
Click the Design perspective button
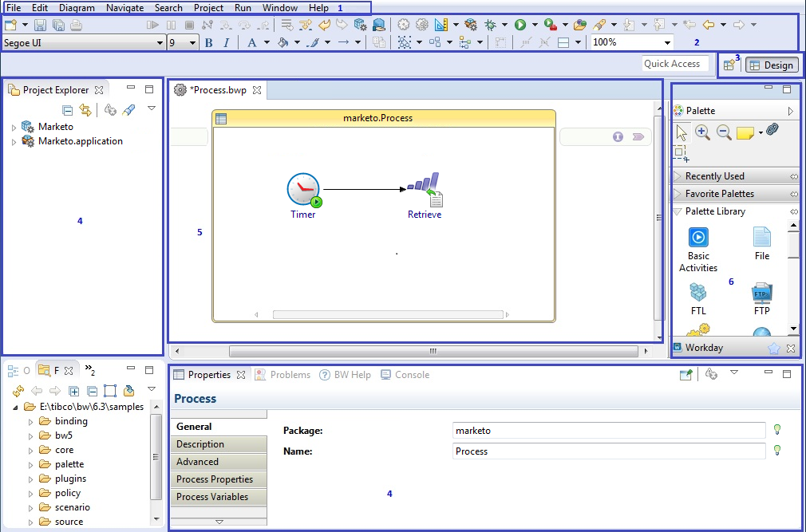772,65
